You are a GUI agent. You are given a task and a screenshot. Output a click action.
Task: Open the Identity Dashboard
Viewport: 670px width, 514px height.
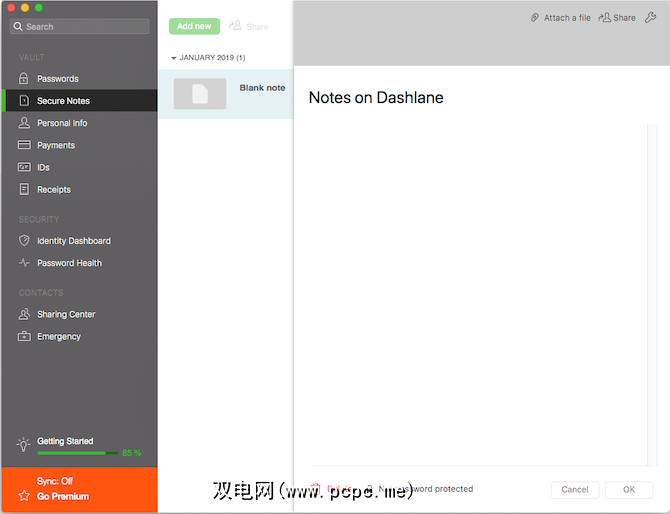79,241
